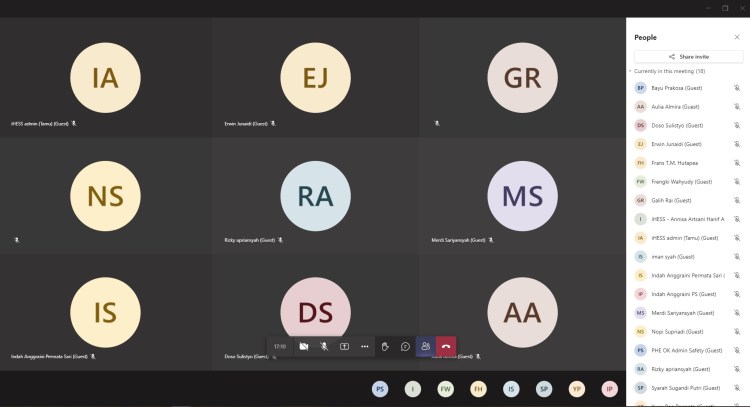This screenshot has width=750, height=407.
Task: Raise your hand in the meeting
Action: [385, 346]
